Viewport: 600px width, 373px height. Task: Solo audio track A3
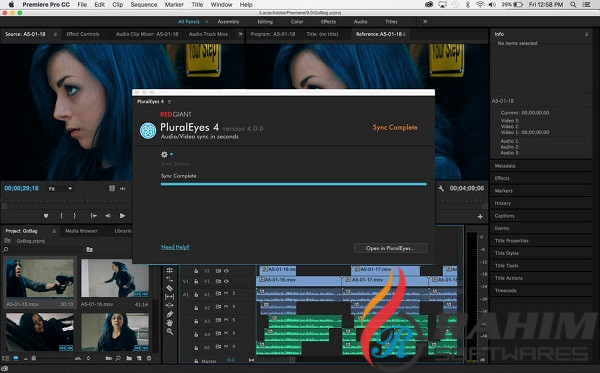(234, 320)
